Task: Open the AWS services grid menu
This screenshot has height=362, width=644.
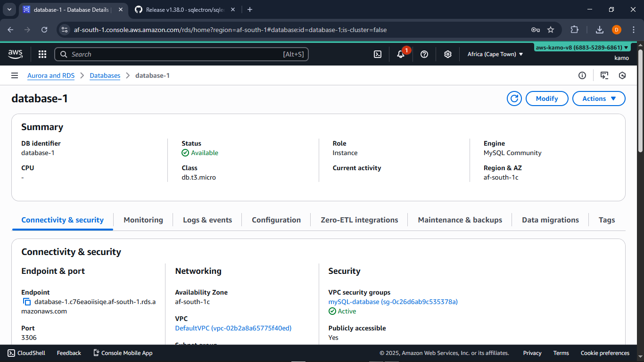Action: [x=42, y=54]
